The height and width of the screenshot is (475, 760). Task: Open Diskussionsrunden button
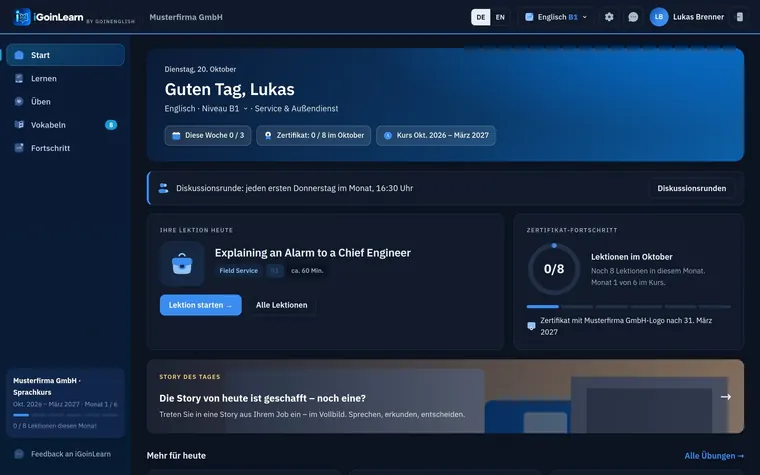click(x=692, y=188)
